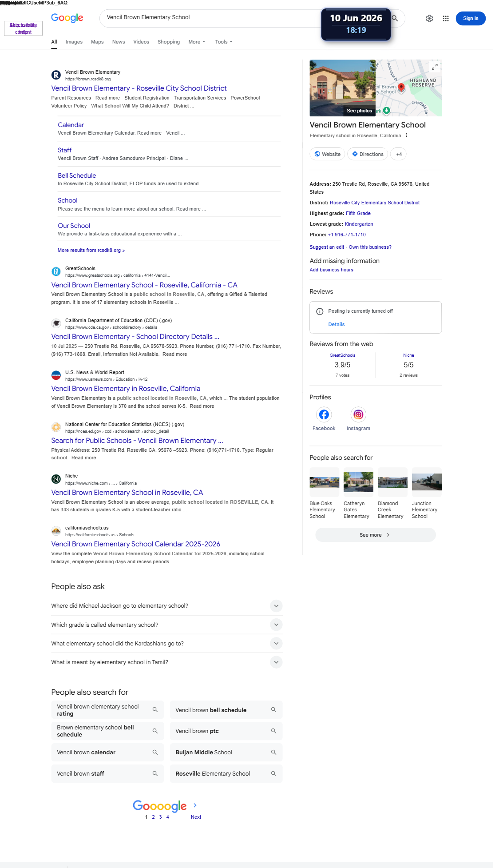
Task: Show more actions with the +4 chip
Action: [x=399, y=154]
